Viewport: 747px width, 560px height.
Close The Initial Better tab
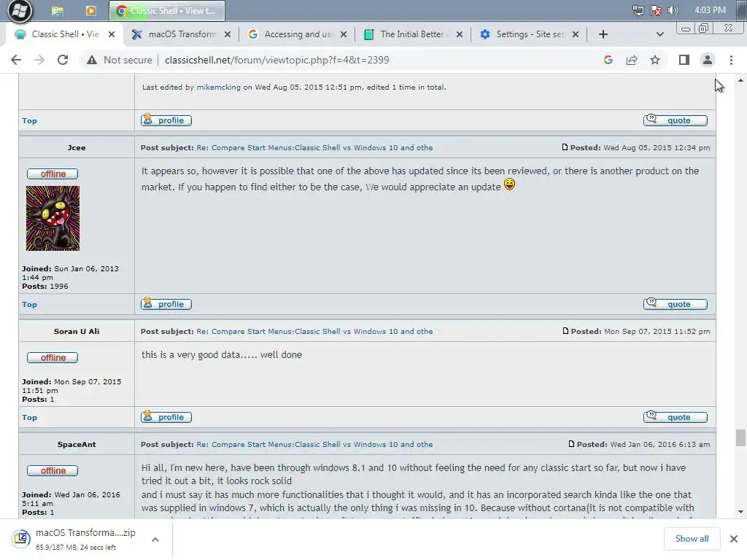click(x=460, y=34)
